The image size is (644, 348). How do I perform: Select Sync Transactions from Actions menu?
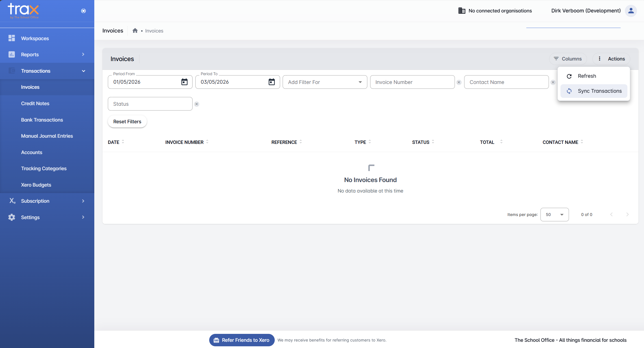[594, 91]
